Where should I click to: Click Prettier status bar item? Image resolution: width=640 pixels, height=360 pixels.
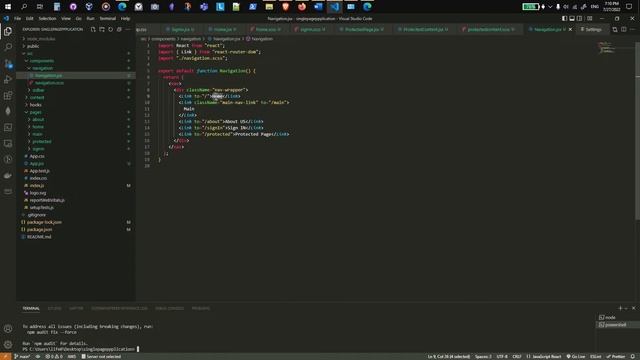616,356
